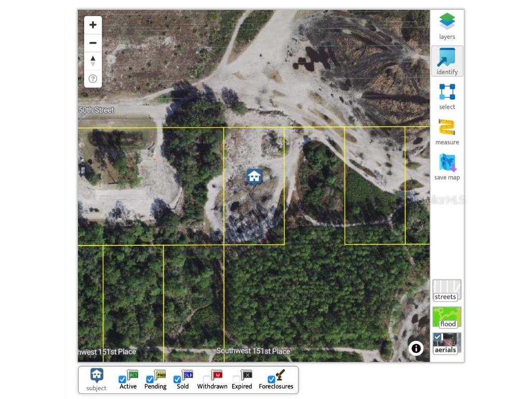Reset map orientation with the compass arrow

[x=92, y=60]
